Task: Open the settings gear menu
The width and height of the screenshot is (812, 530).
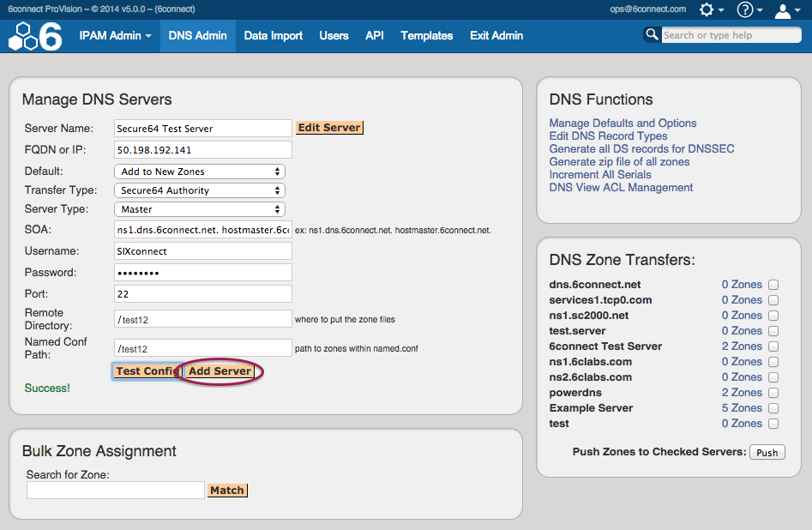Action: coord(712,9)
